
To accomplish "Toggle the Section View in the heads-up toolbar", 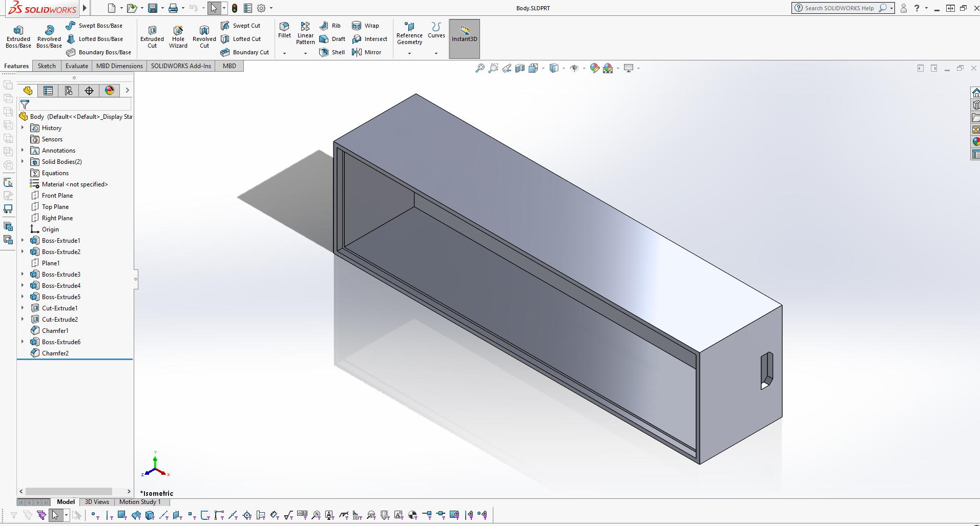I will click(520, 68).
